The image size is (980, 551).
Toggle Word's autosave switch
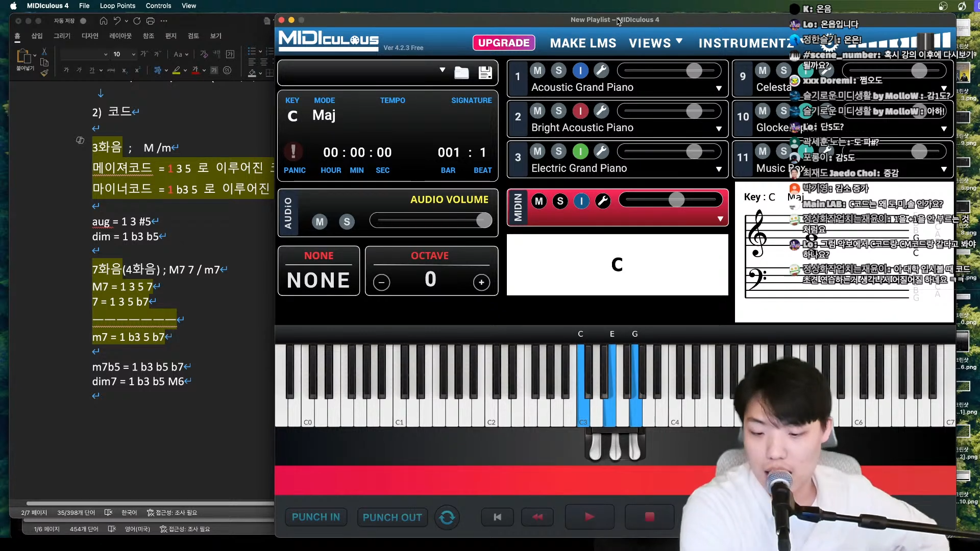(83, 21)
